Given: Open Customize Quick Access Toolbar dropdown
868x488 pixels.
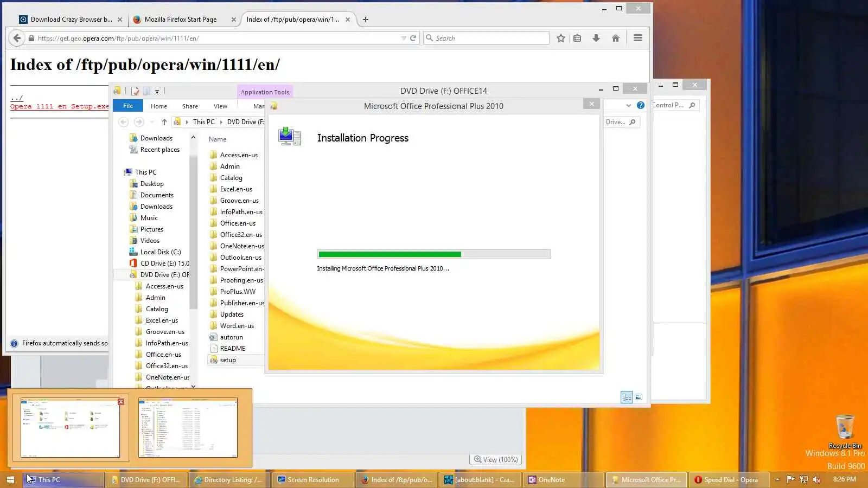Looking at the screenshot, I should pyautogui.click(x=157, y=92).
